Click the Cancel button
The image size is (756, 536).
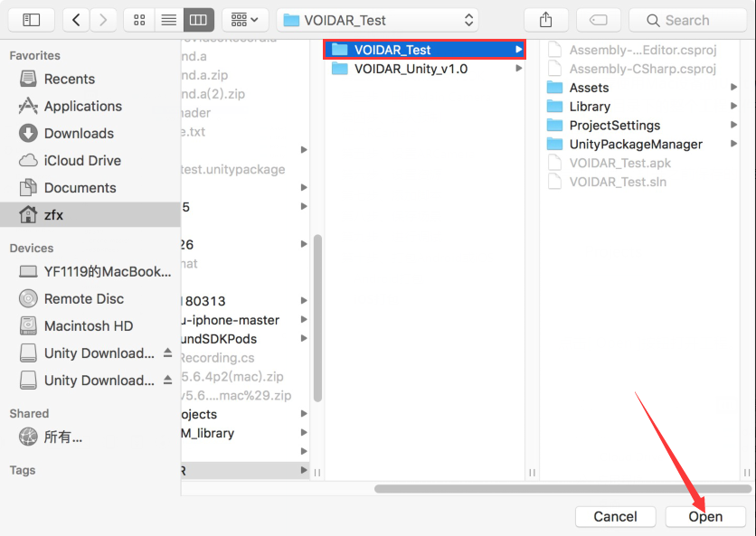(x=615, y=516)
